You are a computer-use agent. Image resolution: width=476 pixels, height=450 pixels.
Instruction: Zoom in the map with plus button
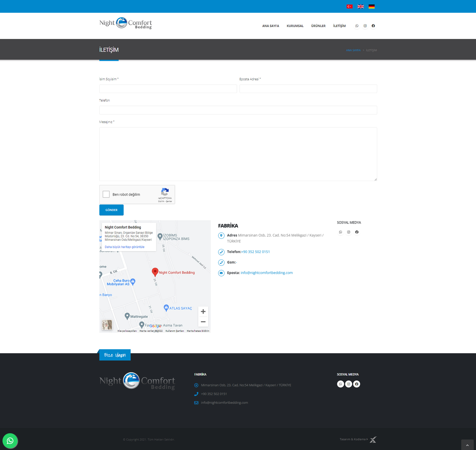coord(203,311)
